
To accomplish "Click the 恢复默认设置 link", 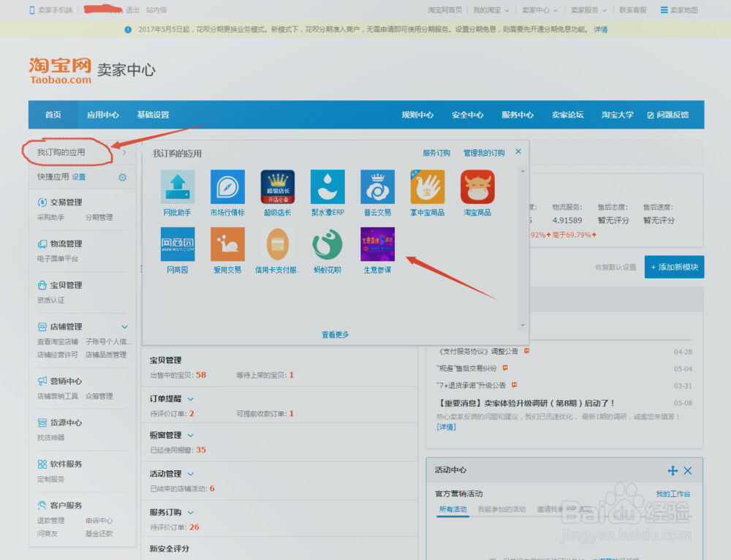I will 616,267.
